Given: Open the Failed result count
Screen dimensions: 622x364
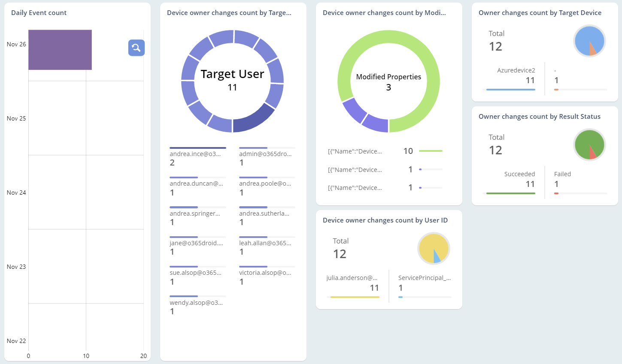Looking at the screenshot, I should click(x=557, y=184).
